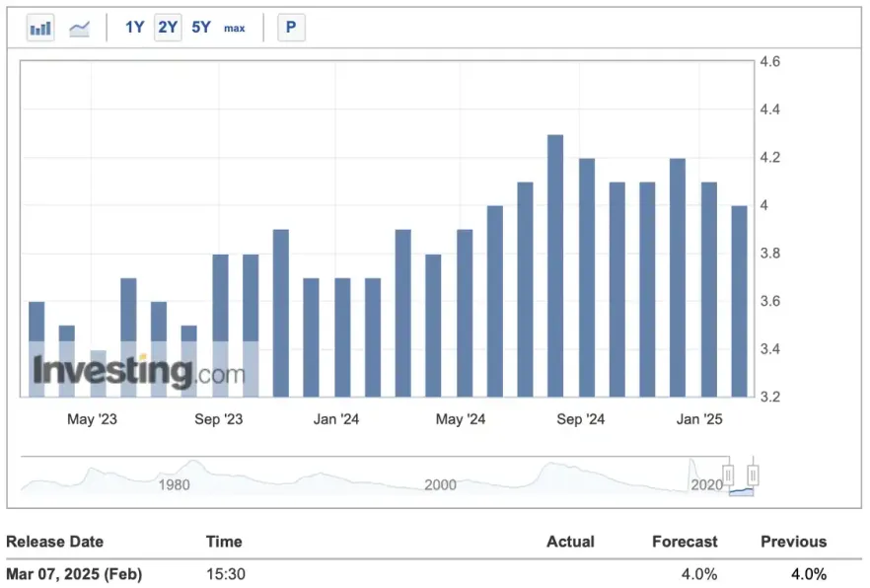Switch to line chart view icon
Viewport: 870px width, 588px height.
pyautogui.click(x=80, y=28)
